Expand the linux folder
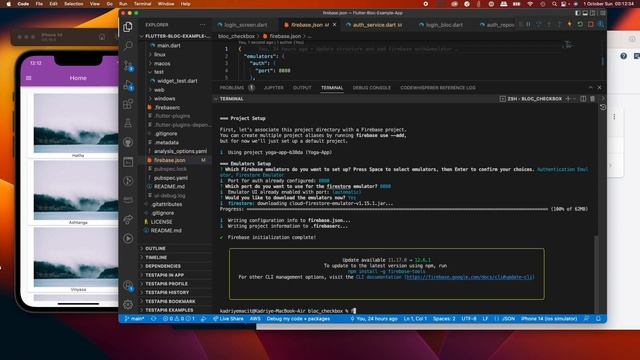The height and width of the screenshot is (360, 640). pos(160,54)
